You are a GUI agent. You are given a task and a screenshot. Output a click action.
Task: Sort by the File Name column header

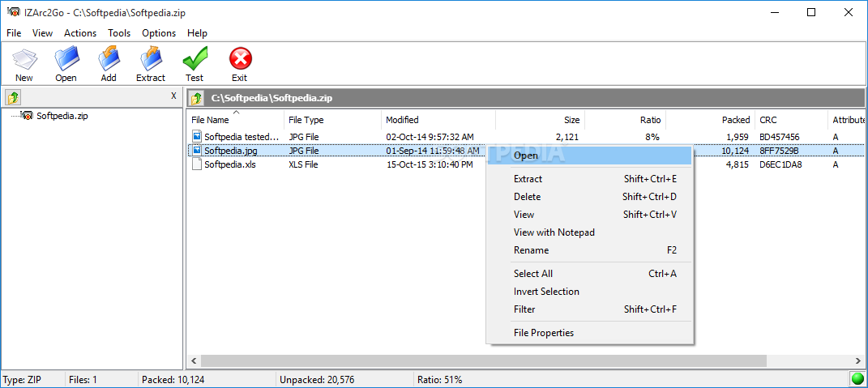coord(236,120)
